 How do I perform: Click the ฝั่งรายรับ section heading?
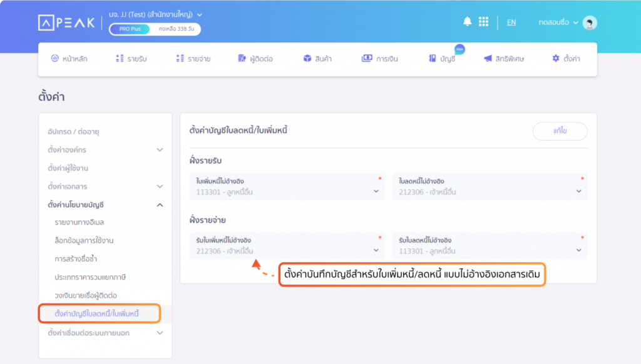(x=205, y=161)
